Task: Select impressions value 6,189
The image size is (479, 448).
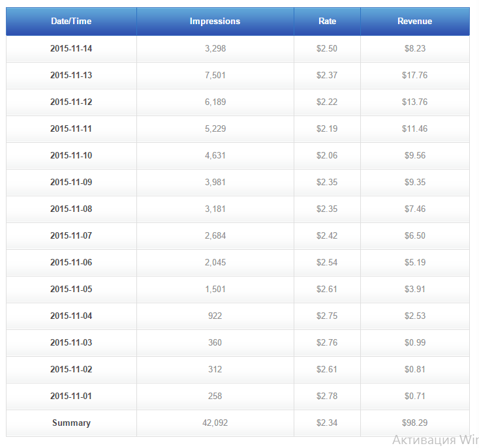Action: [215, 102]
